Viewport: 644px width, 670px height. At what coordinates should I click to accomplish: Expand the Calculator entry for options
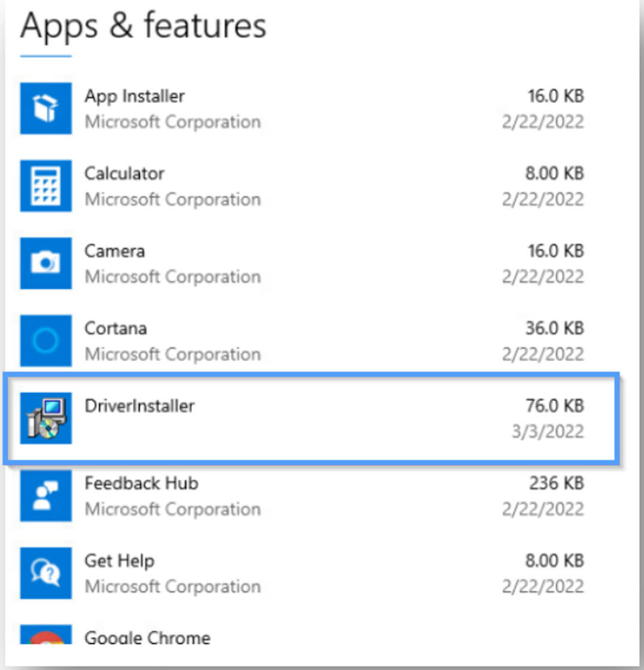pos(299,186)
